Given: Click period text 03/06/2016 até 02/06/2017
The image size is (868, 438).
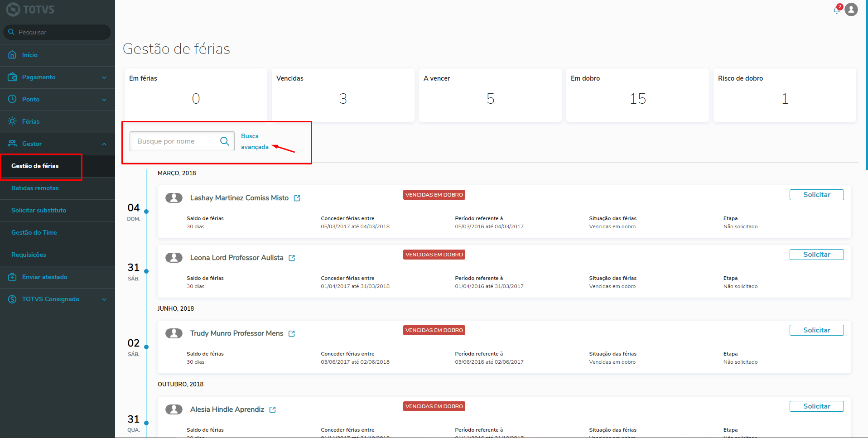Looking at the screenshot, I should 489,362.
